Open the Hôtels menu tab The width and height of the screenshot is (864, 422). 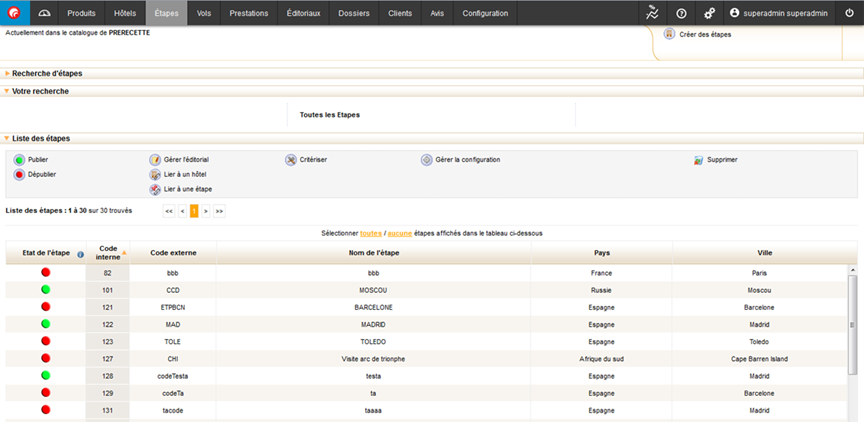[125, 13]
